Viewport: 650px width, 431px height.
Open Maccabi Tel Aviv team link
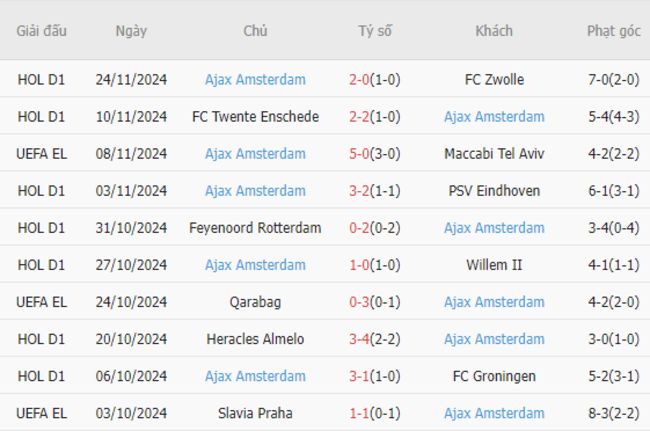pos(494,154)
